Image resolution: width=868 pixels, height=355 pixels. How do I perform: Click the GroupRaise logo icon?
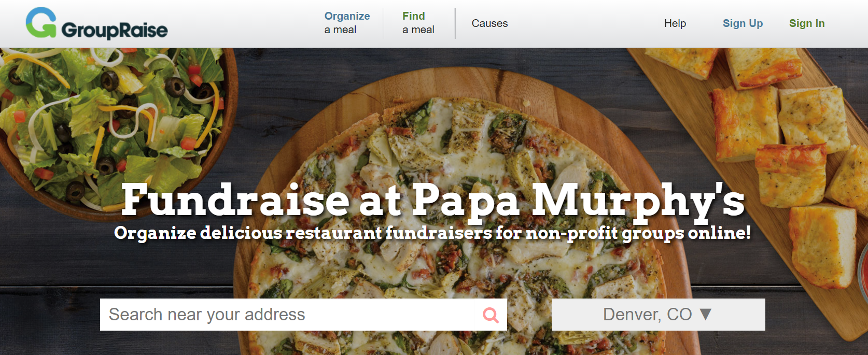pyautogui.click(x=41, y=22)
